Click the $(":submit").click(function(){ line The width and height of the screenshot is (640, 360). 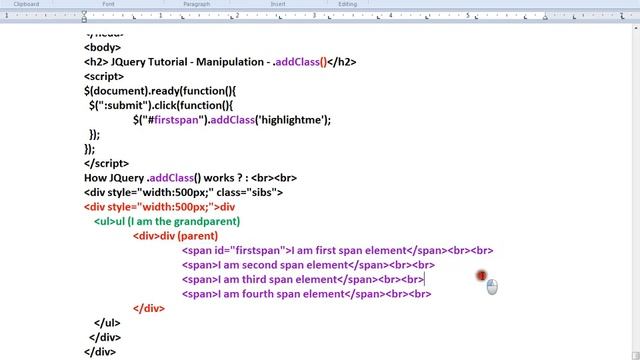pyautogui.click(x=161, y=105)
